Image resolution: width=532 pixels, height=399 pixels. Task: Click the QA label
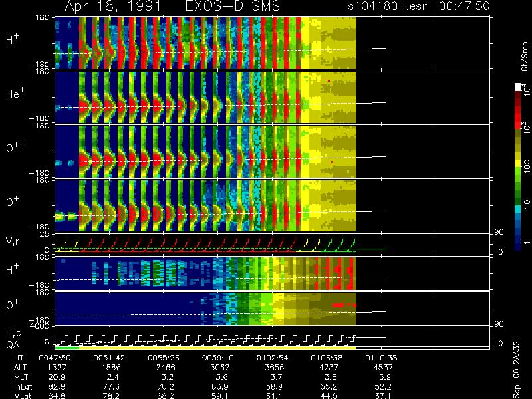click(x=13, y=344)
